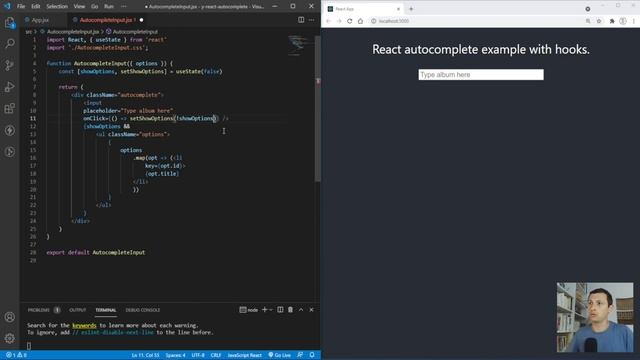Click the code minimap in the editor

(300, 45)
